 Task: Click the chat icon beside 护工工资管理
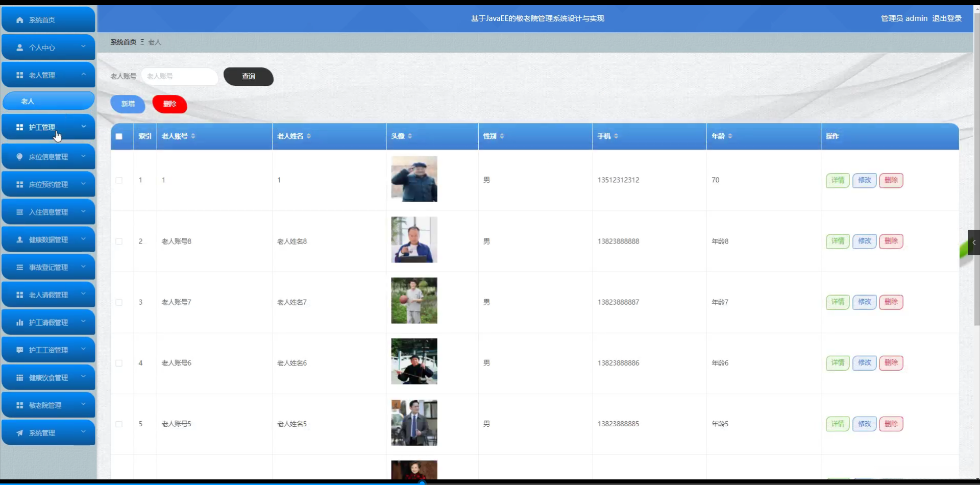coord(19,350)
